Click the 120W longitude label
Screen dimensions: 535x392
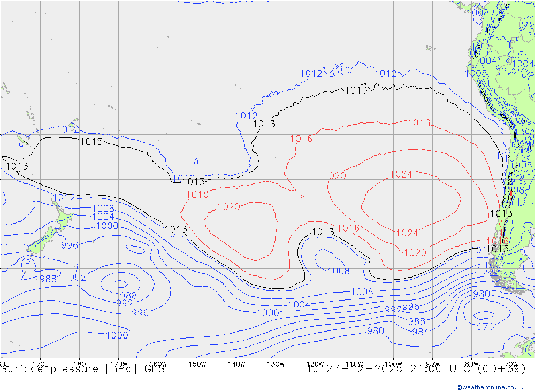click(315, 364)
